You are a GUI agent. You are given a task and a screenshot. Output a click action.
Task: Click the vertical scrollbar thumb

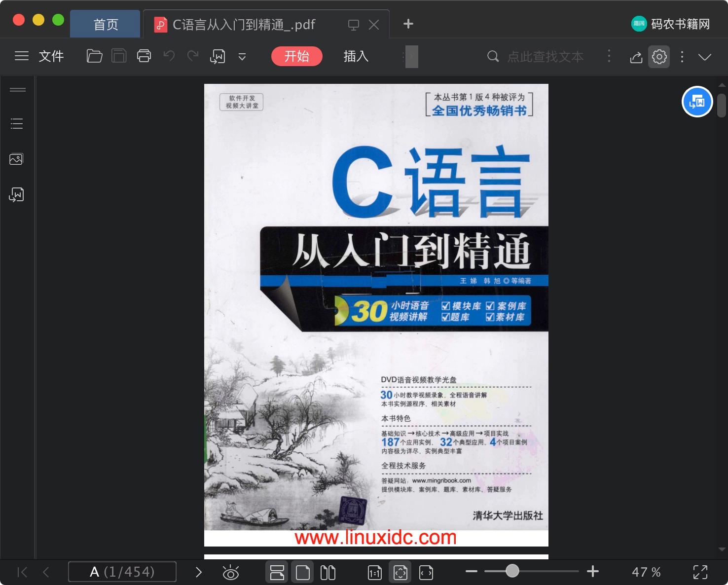tap(722, 106)
